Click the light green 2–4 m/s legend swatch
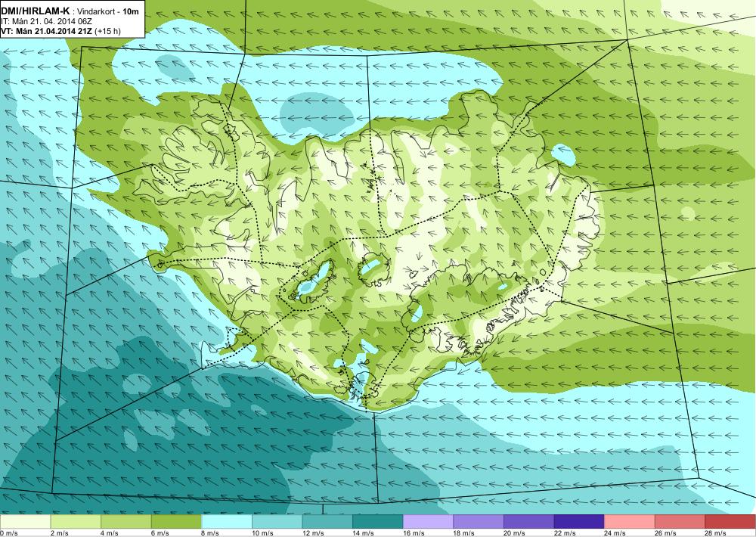756x537 pixels. pos(76,522)
